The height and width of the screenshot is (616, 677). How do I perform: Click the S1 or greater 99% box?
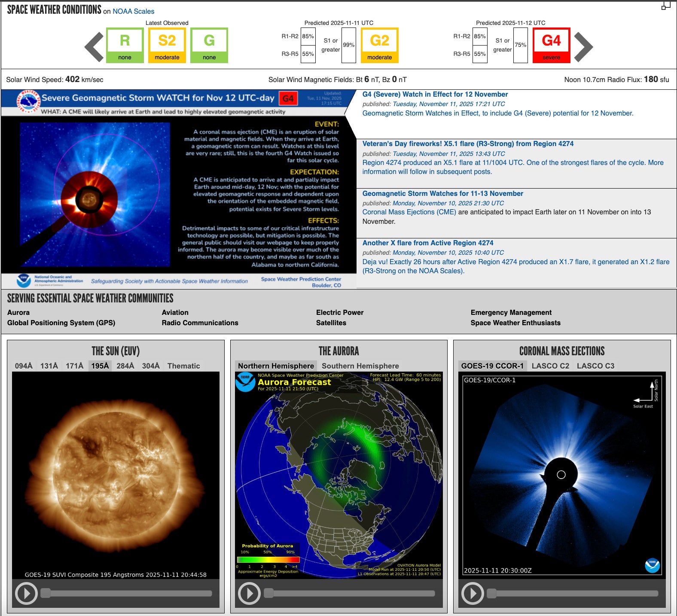click(x=349, y=45)
